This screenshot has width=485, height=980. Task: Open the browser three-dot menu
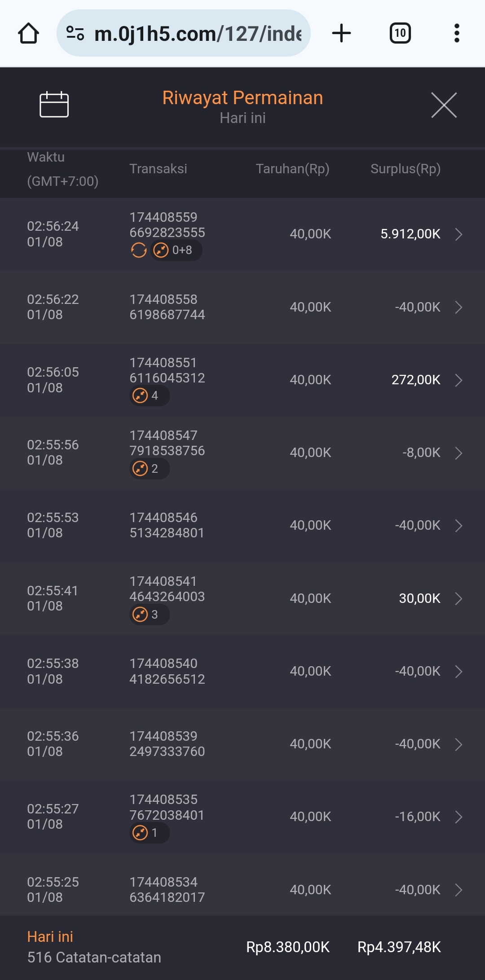[x=457, y=33]
